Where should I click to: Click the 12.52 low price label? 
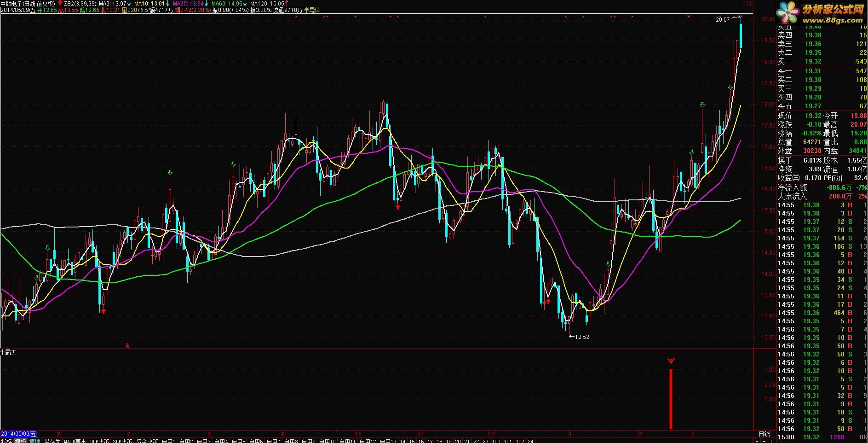[582, 337]
